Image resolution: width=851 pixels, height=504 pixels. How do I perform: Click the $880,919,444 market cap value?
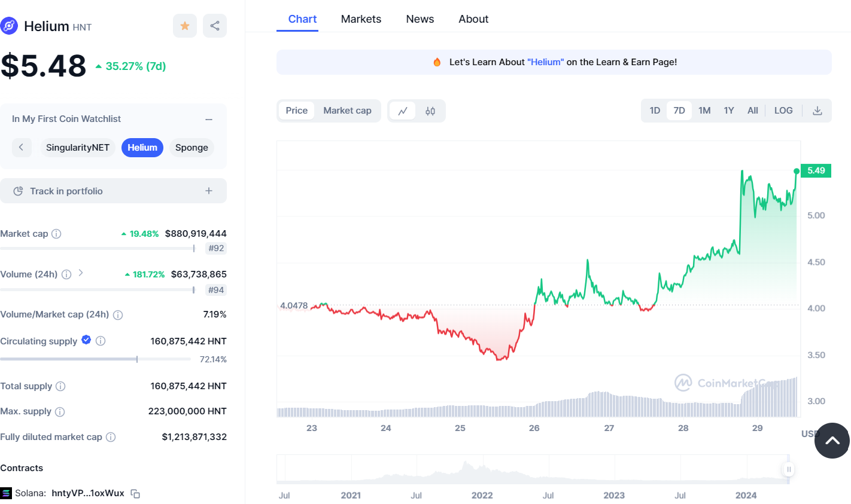(x=196, y=234)
